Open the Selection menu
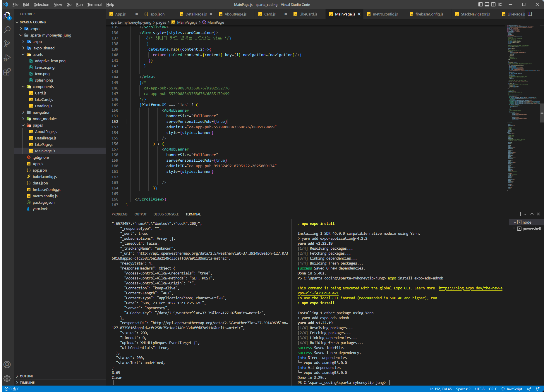The height and width of the screenshot is (392, 544). [42, 4]
